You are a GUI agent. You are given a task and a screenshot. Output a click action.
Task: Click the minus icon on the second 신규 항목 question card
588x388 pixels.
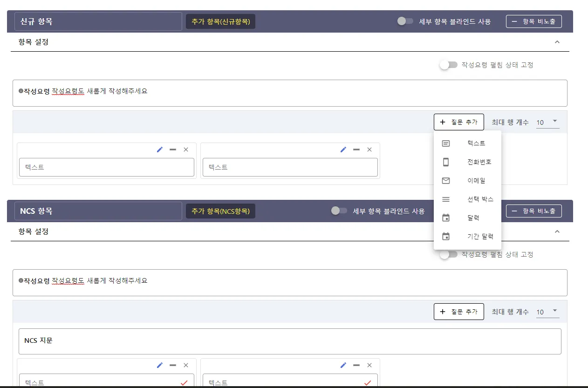(x=356, y=150)
